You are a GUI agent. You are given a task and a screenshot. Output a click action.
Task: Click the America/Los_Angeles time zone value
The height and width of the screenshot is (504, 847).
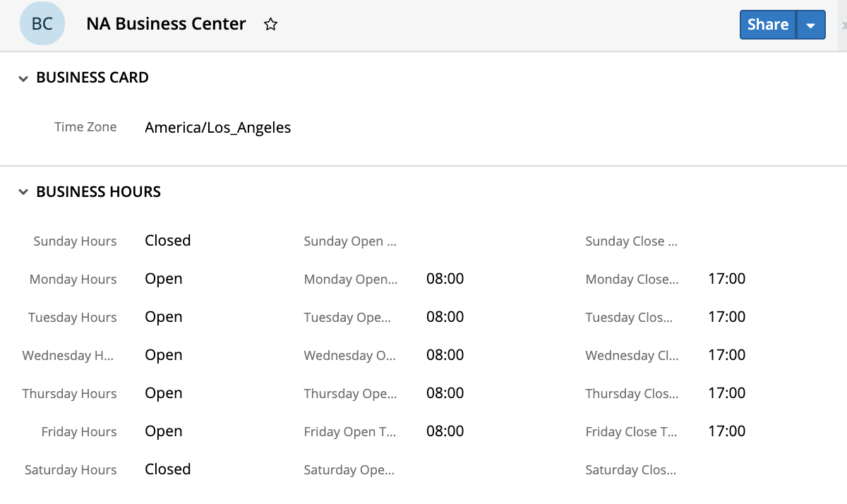[217, 128]
